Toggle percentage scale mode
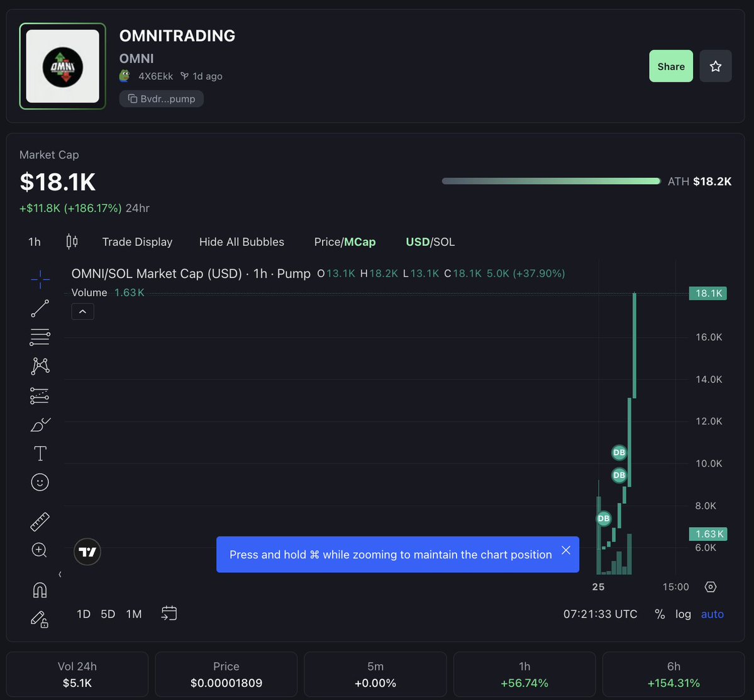The image size is (754, 700). 660,614
